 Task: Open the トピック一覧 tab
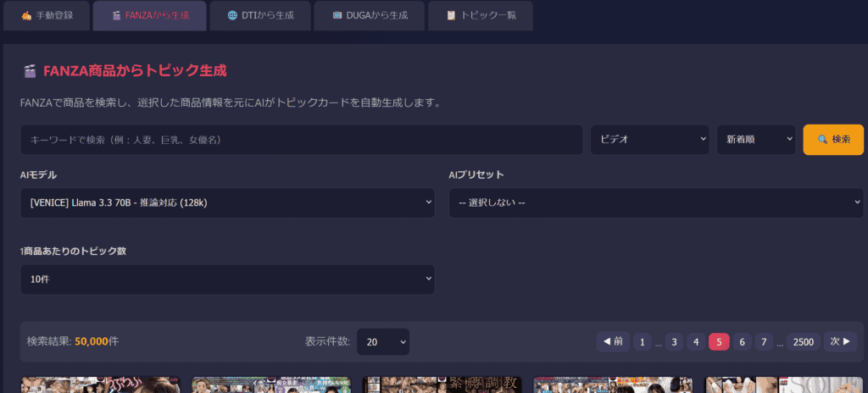click(480, 15)
